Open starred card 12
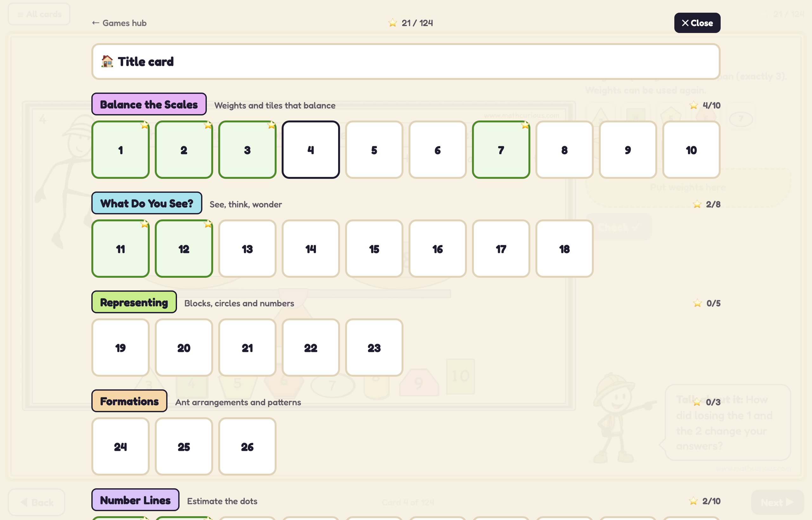The image size is (812, 520). 184,249
